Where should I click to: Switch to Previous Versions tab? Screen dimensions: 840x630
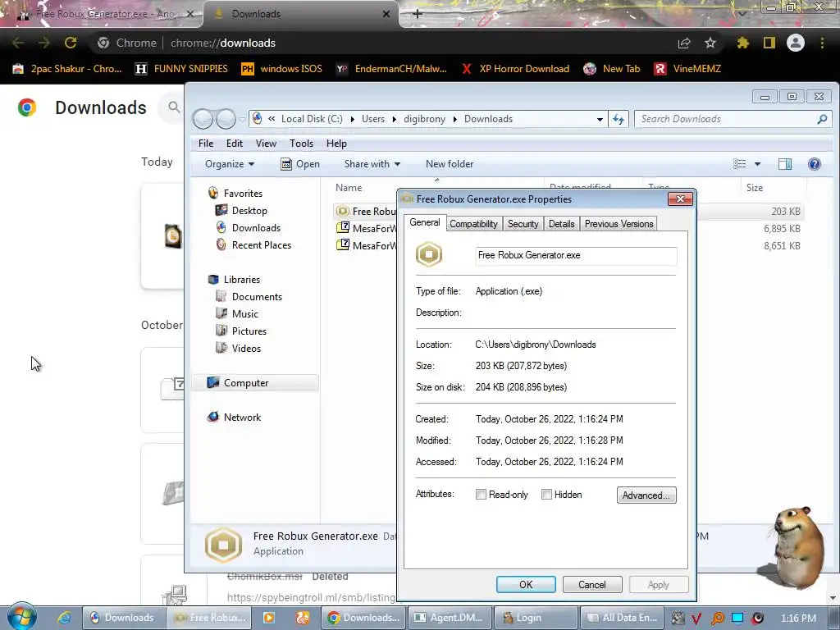pyautogui.click(x=619, y=224)
